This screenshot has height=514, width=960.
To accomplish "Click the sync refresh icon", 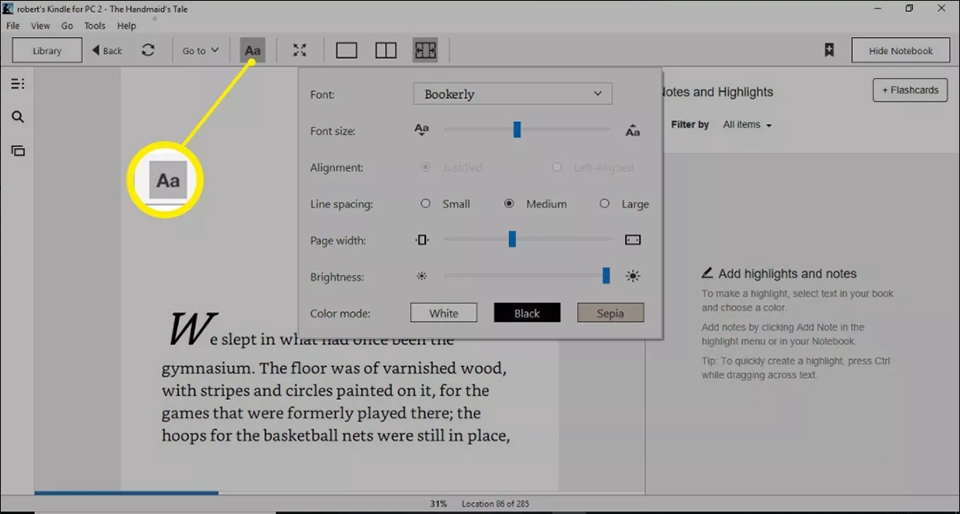I will pyautogui.click(x=148, y=50).
